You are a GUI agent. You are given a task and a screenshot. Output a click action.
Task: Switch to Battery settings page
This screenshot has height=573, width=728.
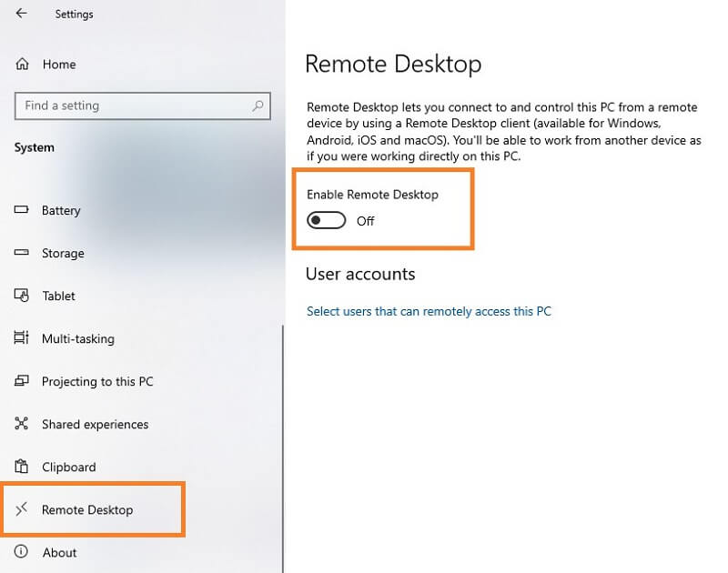[x=62, y=210]
